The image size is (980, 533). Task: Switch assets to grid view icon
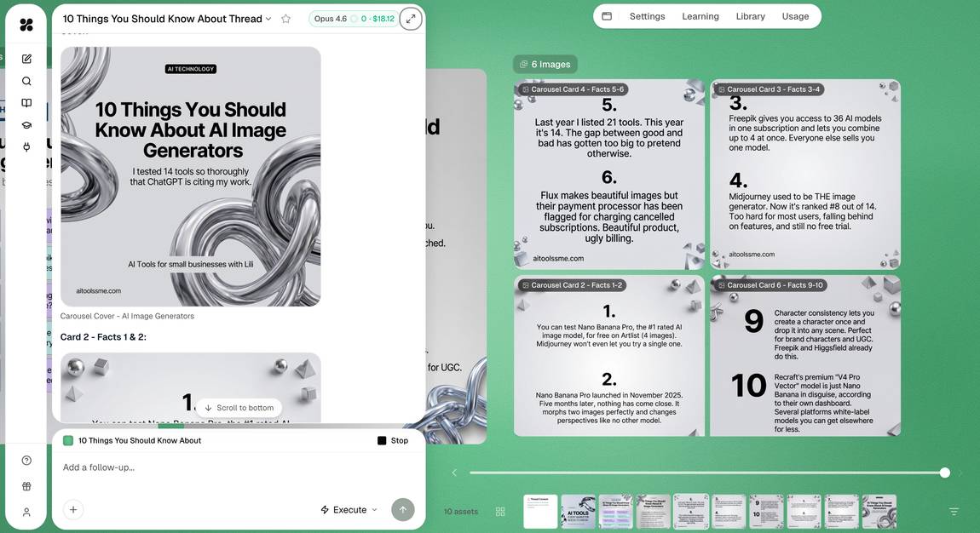click(500, 512)
